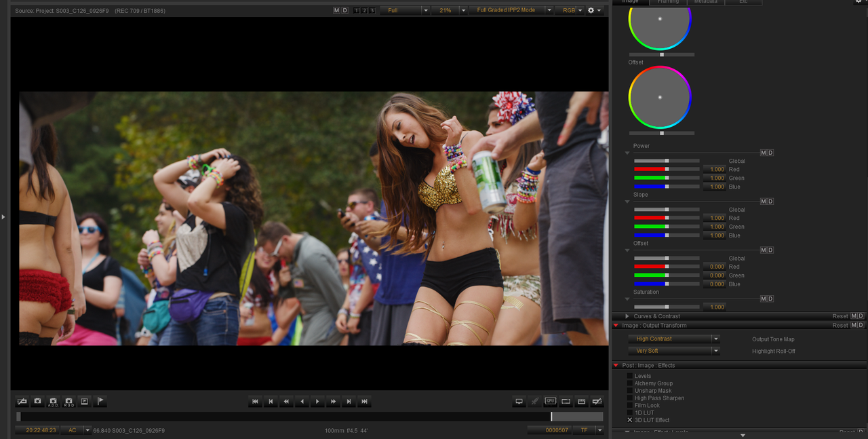
Task: Reset the Curves & Contrast settings
Action: point(840,316)
